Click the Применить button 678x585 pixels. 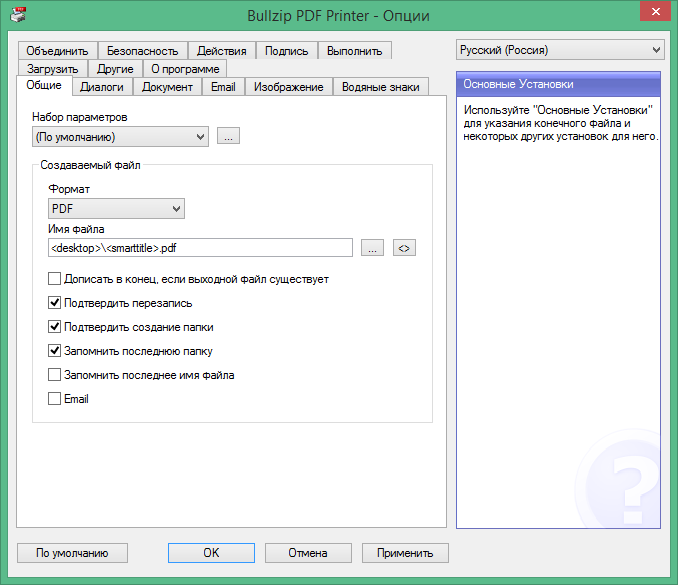pos(405,553)
